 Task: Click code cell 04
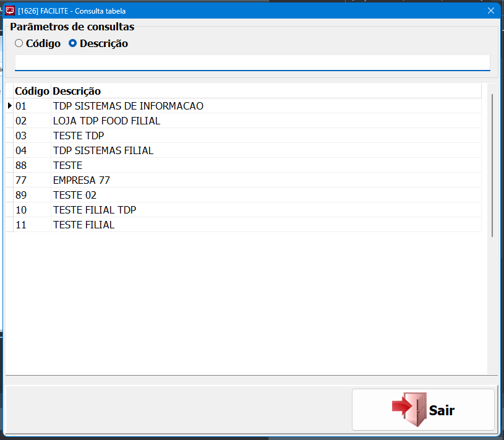(32, 150)
